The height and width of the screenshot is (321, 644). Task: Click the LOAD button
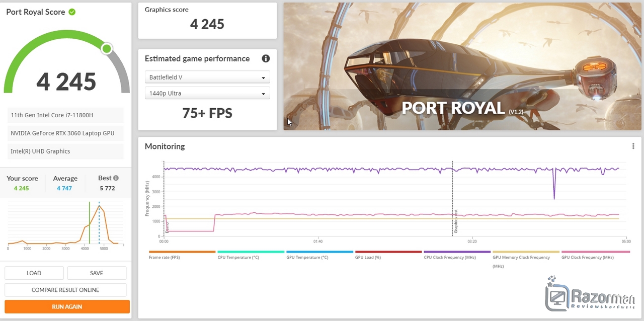click(34, 273)
